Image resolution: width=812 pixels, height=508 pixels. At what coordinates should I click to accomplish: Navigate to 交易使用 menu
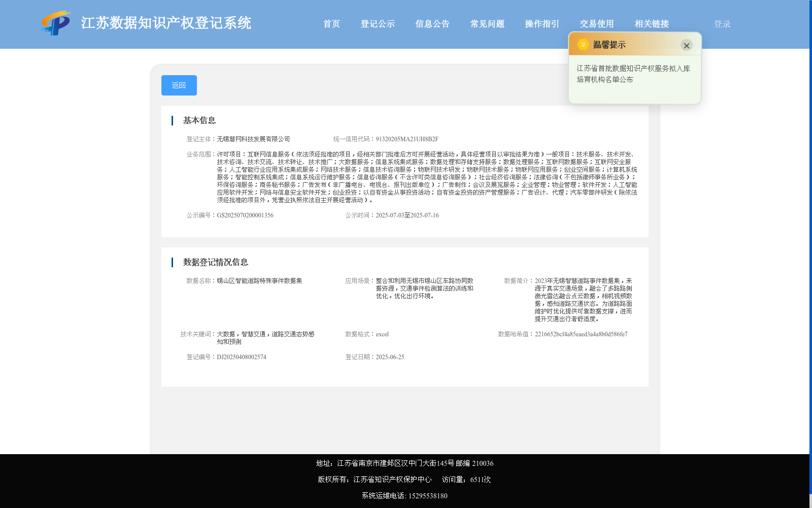597,24
